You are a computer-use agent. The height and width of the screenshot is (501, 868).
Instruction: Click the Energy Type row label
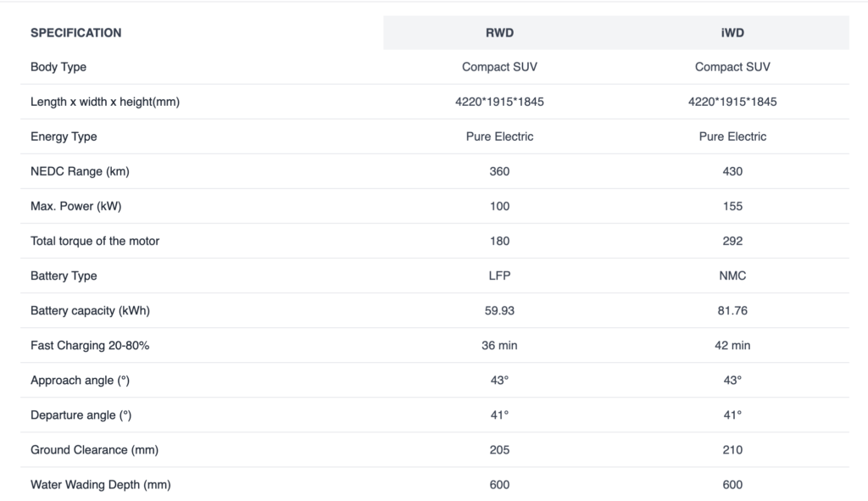click(64, 136)
